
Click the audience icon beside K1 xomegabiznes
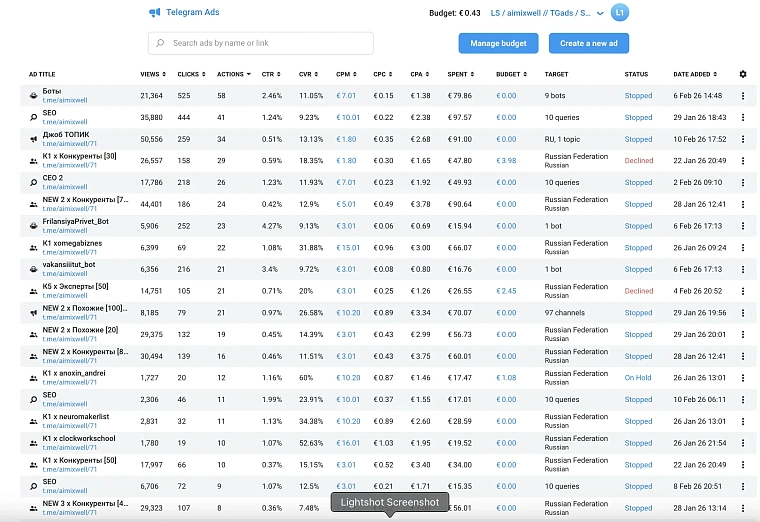(x=33, y=248)
